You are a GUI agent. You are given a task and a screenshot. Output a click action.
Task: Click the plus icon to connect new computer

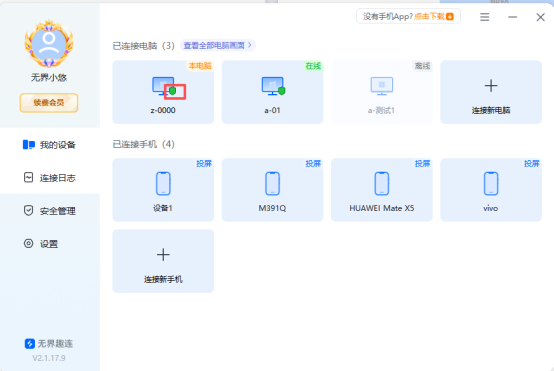[491, 86]
